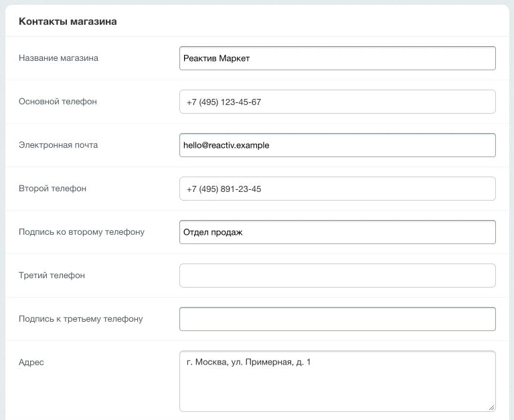Image resolution: width=514 pixels, height=420 pixels.
Task: Click the Контакты магазина heading
Action: point(68,21)
